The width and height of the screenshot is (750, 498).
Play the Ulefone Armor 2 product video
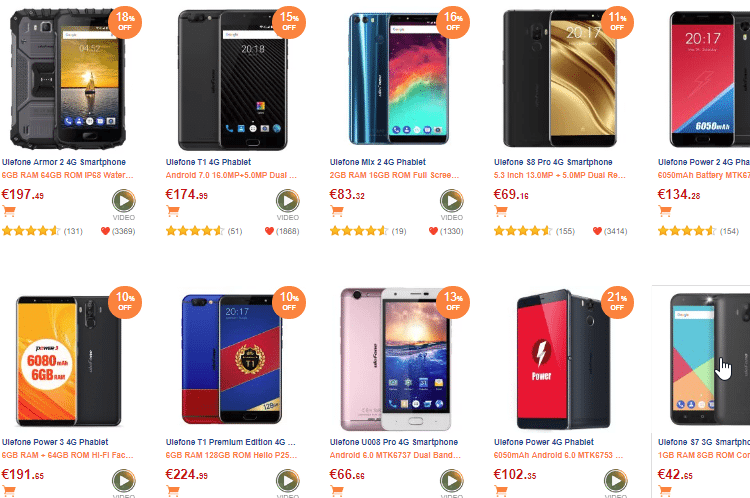coord(123,201)
